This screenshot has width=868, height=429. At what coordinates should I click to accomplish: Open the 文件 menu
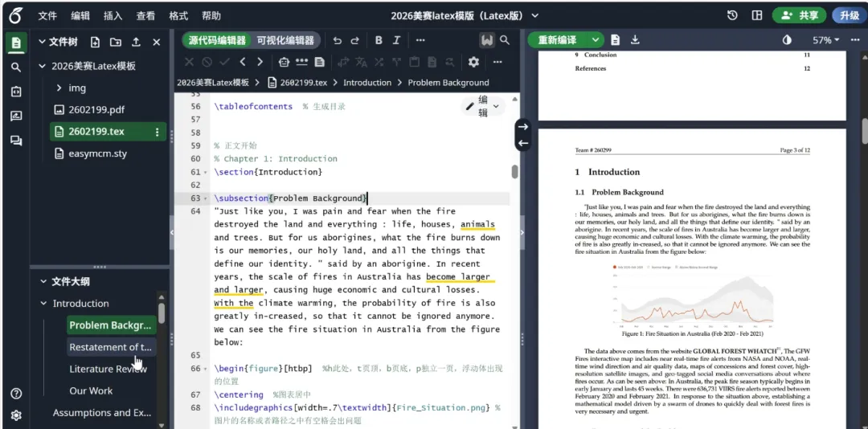[x=47, y=15]
